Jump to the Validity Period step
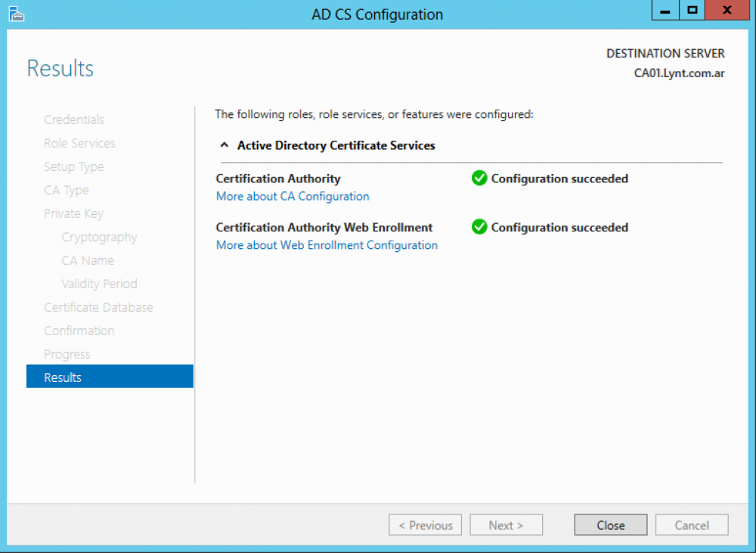The width and height of the screenshot is (756, 553). coord(99,284)
